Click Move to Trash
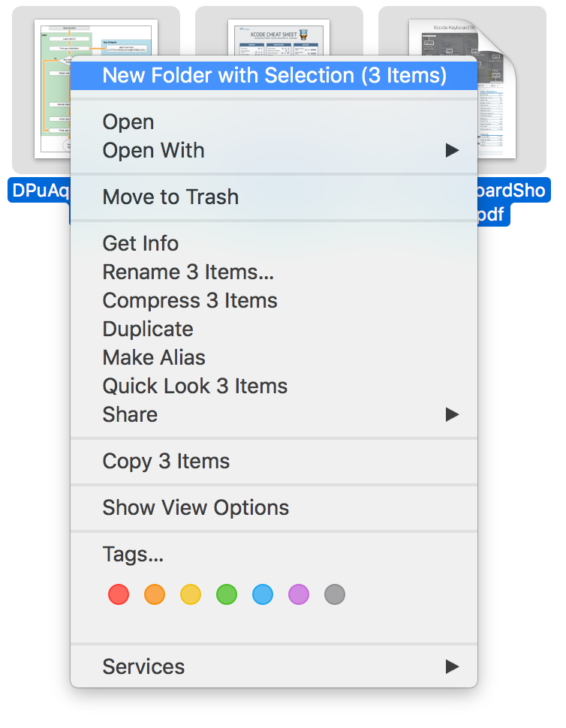The height and width of the screenshot is (728, 566). [x=170, y=197]
